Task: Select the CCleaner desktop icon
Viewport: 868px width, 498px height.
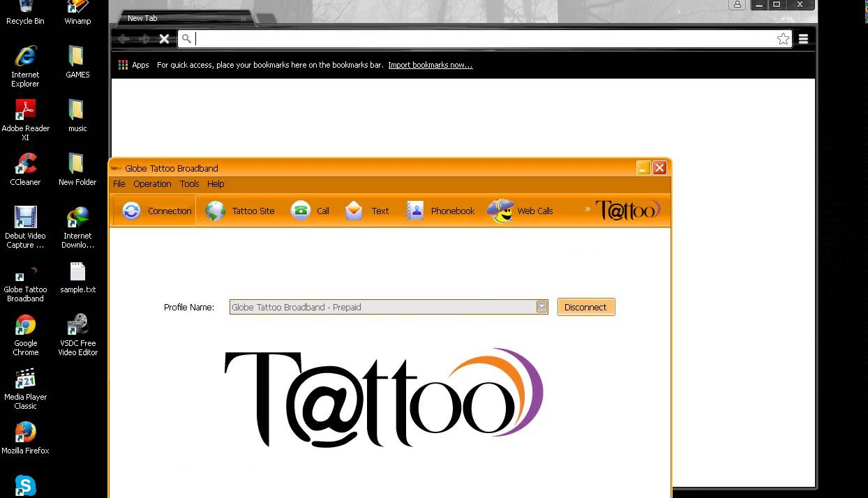Action: [25, 169]
